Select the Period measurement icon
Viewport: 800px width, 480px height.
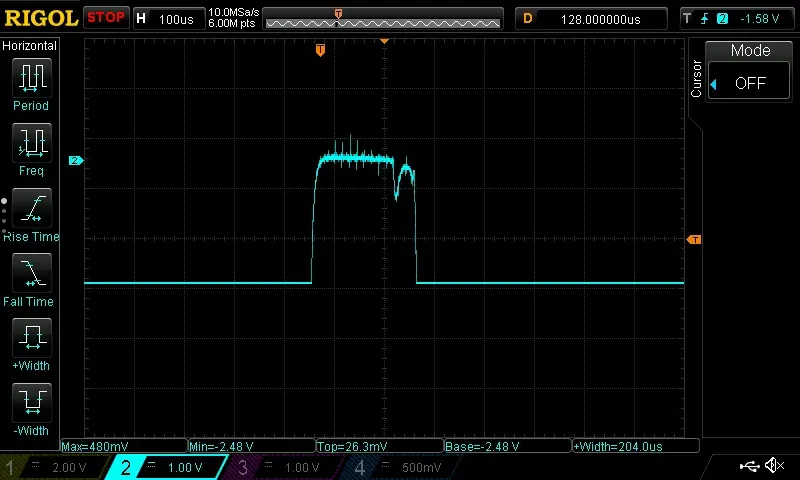pyautogui.click(x=32, y=78)
